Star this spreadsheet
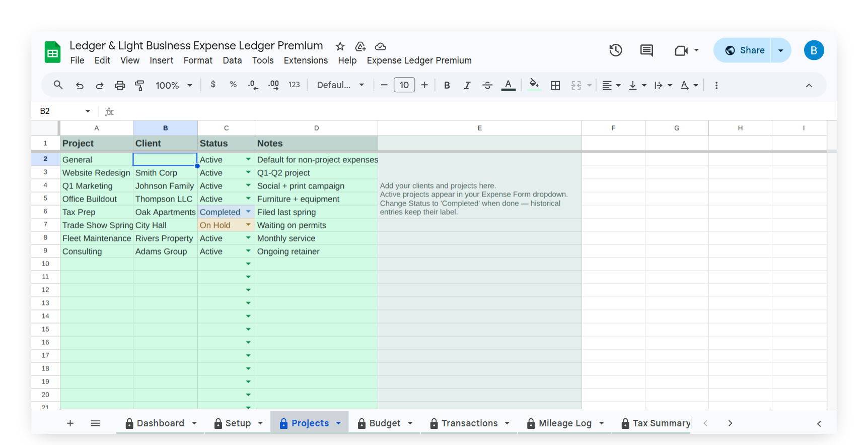Screen dimensions: 868x445 340,46
